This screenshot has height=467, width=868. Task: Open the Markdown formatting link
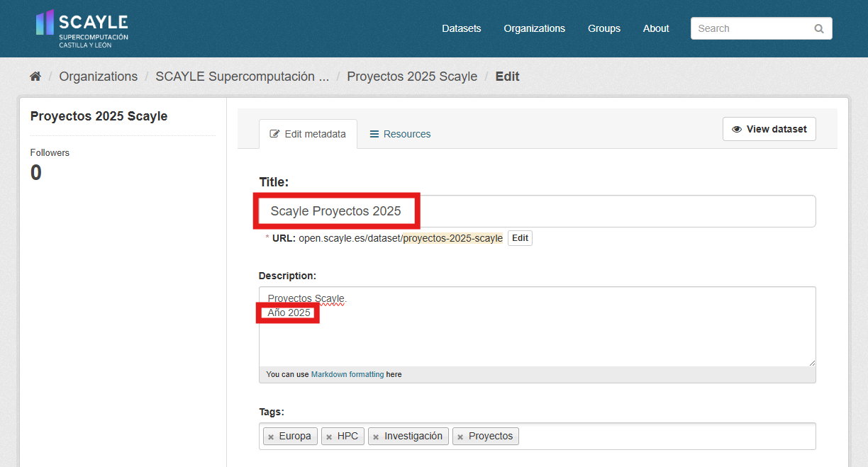click(347, 374)
